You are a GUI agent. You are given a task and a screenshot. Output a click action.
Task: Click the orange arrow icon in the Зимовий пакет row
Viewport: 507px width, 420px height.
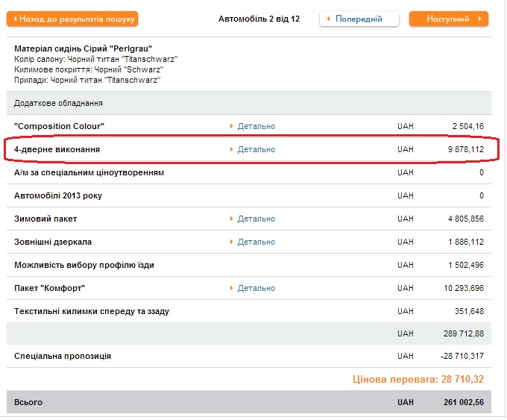click(x=232, y=219)
